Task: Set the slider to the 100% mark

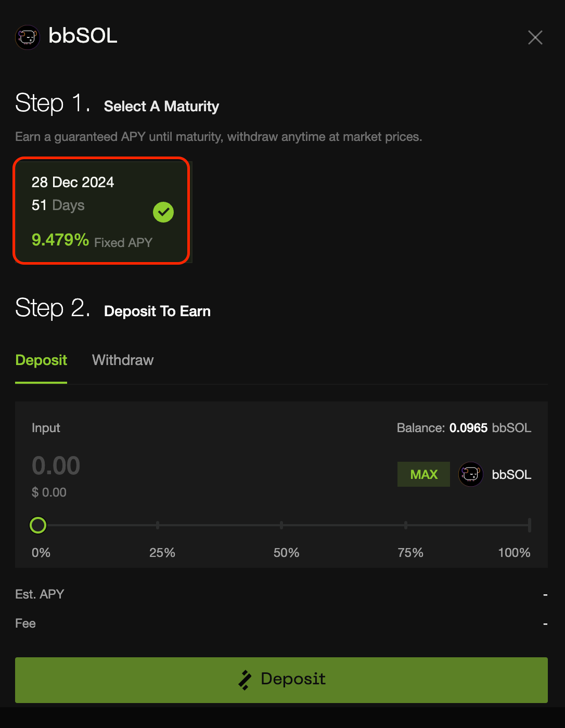Action: pyautogui.click(x=529, y=525)
